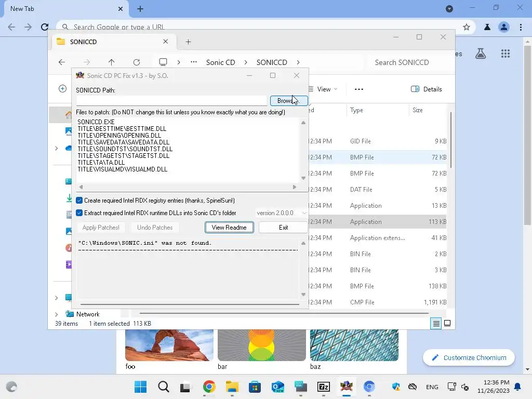Click Sonic CD breadcrumb in address bar

[x=220, y=62]
